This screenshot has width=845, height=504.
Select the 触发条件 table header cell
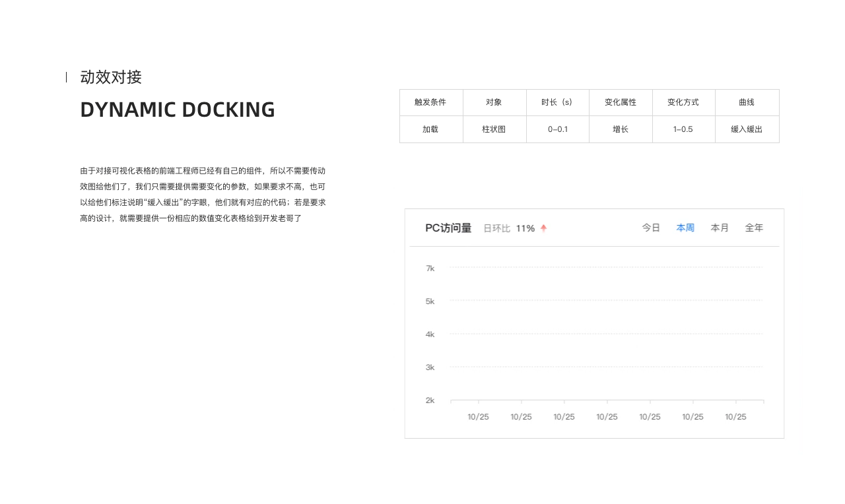click(431, 102)
